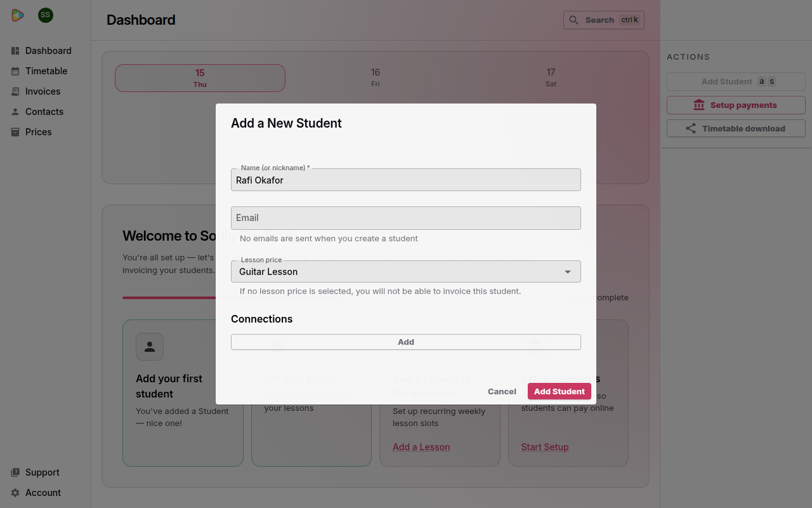Click the Add a New Student title
The image size is (812, 508).
(286, 123)
